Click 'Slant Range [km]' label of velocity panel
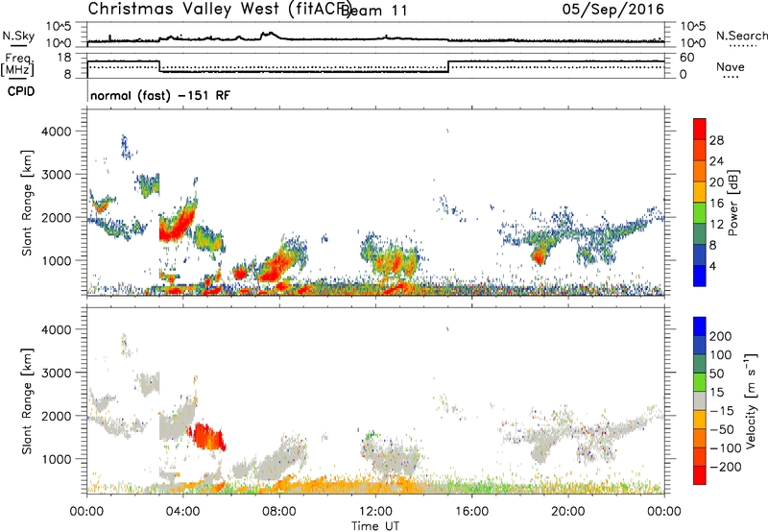Viewport: 768px width, 532px height. (27, 401)
